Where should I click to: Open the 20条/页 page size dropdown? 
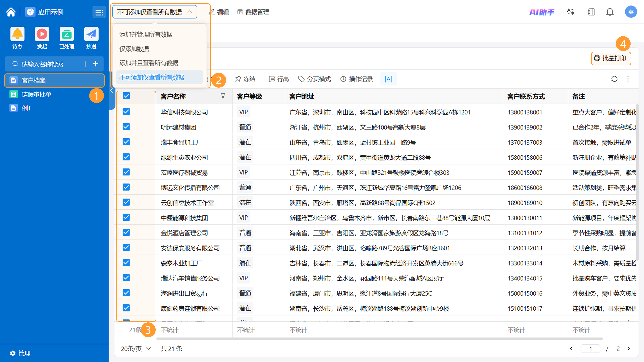(x=136, y=349)
